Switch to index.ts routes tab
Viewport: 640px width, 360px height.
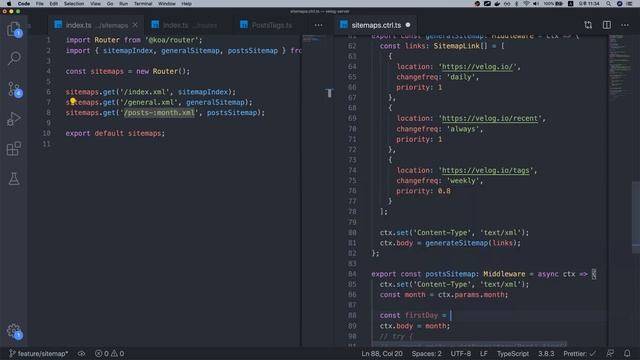coord(189,25)
